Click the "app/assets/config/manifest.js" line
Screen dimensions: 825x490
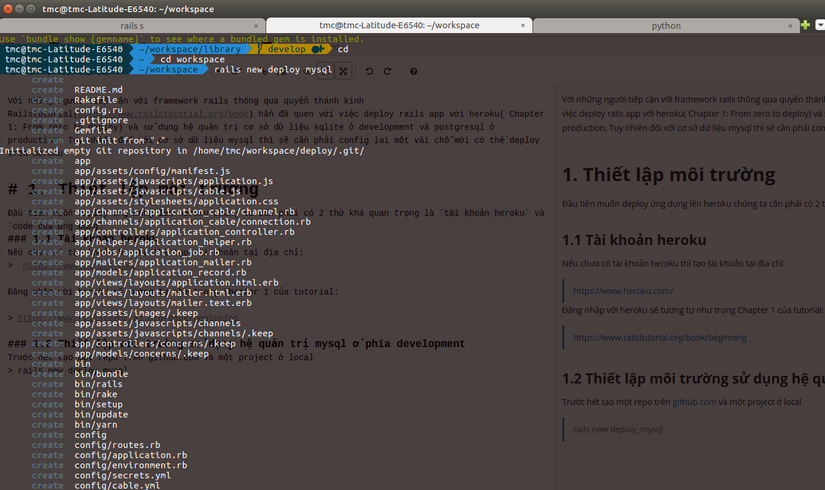[x=152, y=171]
